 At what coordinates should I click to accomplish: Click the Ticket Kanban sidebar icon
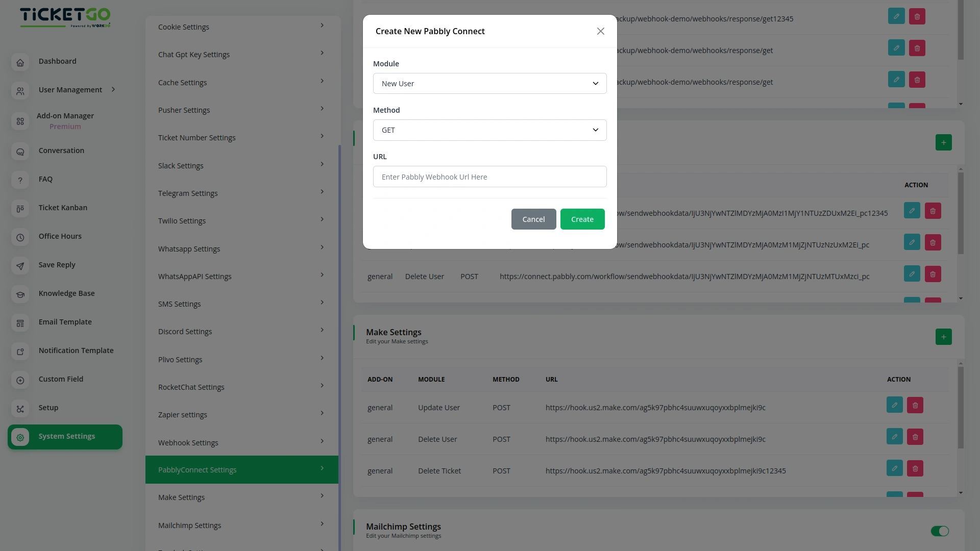pyautogui.click(x=20, y=209)
